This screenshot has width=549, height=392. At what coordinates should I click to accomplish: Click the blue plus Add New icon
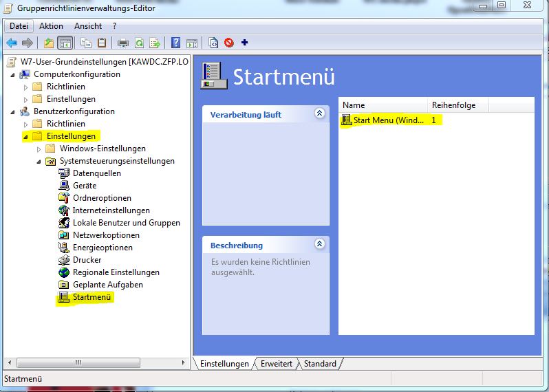244,43
